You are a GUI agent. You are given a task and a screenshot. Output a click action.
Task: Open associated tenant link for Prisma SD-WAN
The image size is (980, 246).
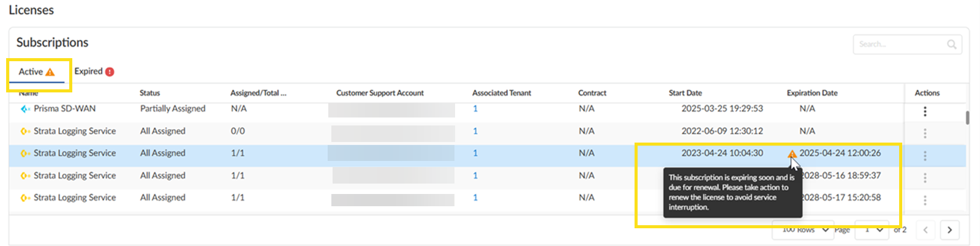tap(475, 109)
